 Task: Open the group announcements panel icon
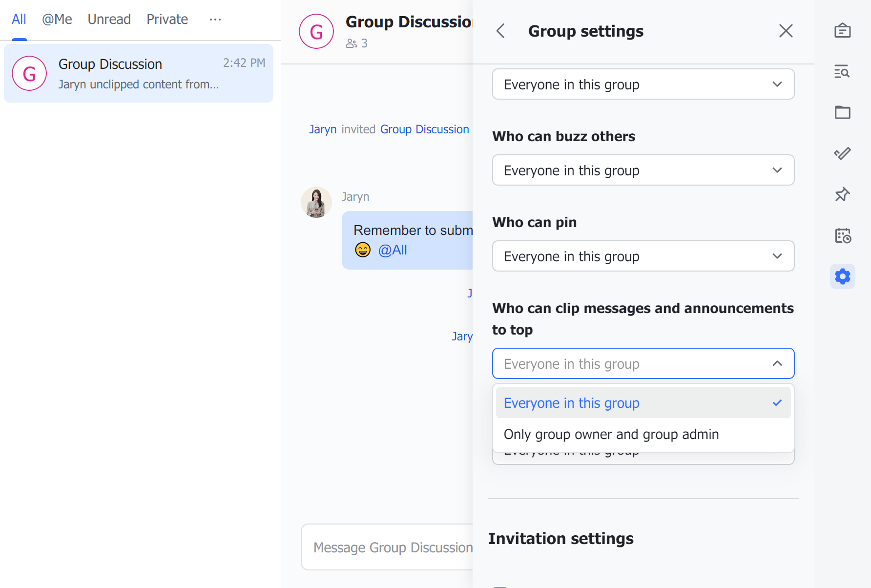[x=843, y=30]
